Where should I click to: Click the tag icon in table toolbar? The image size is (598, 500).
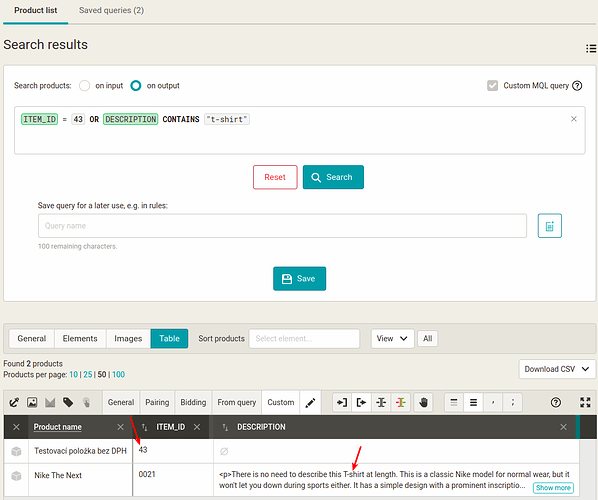(68, 402)
